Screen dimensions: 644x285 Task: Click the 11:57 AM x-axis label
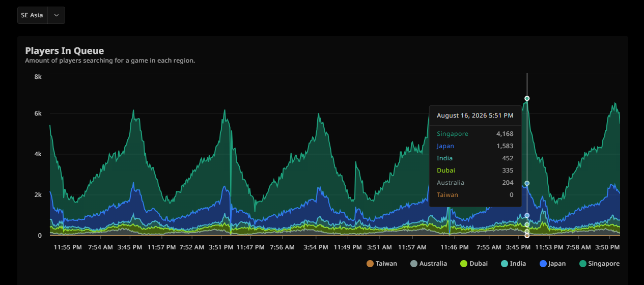(412, 247)
